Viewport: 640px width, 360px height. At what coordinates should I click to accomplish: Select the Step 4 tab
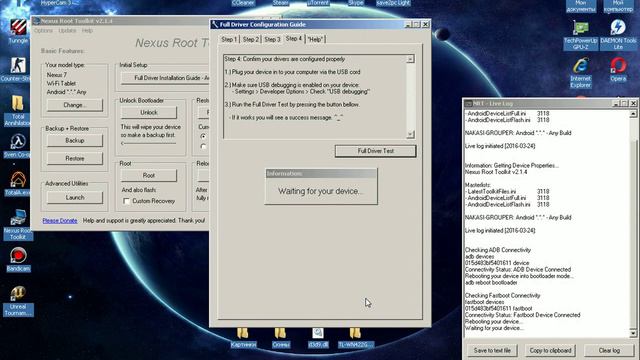tap(294, 38)
